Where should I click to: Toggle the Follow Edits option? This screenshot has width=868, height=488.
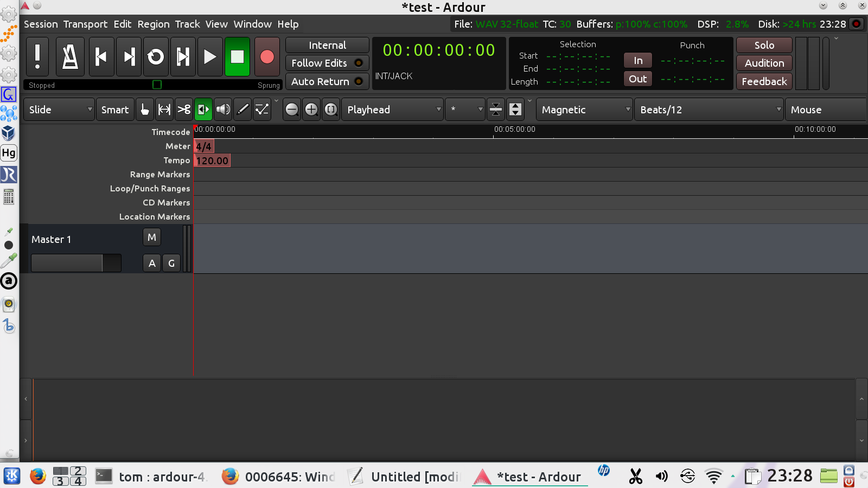(327, 63)
